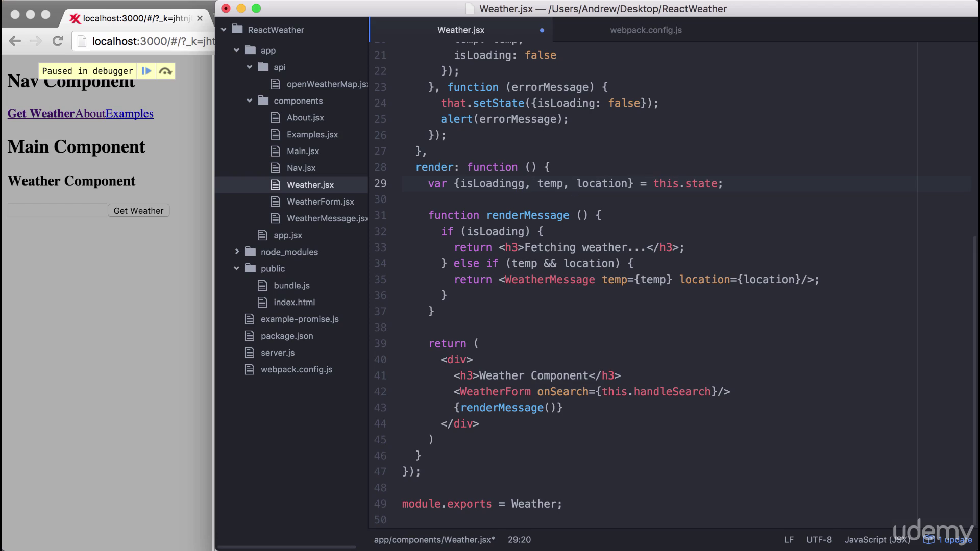The height and width of the screenshot is (551, 980).
Task: Click the tree view horizontal scrollbar
Action: tap(286, 547)
